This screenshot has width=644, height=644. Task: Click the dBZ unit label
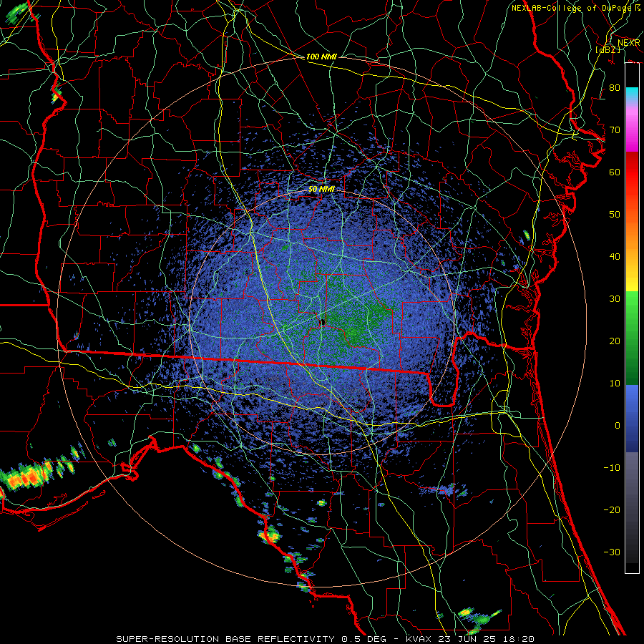(608, 49)
